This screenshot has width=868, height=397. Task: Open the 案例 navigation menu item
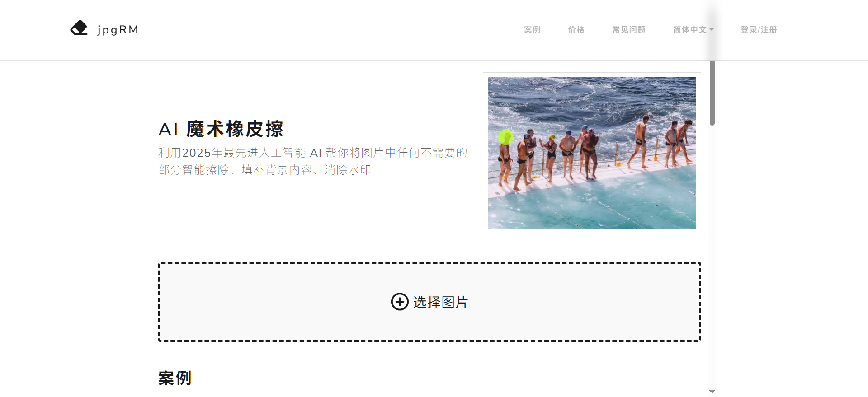(532, 30)
